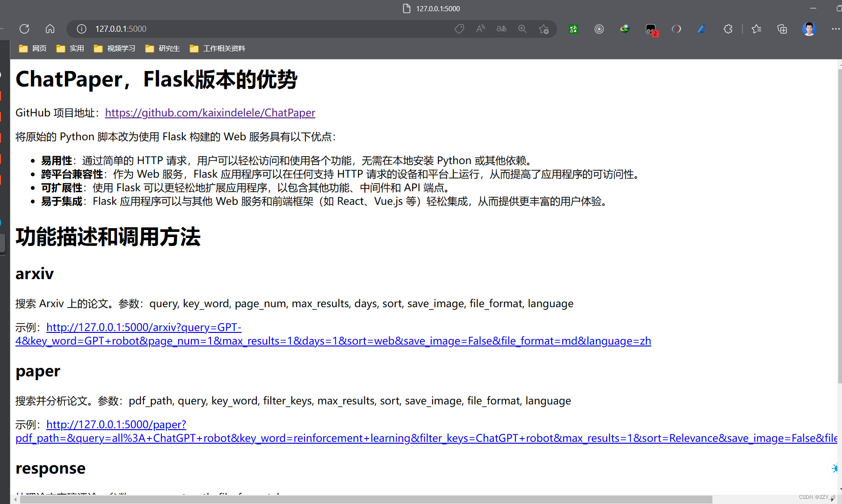Add this page to favorites
Viewport: 842px width, 504px height.
[544, 29]
